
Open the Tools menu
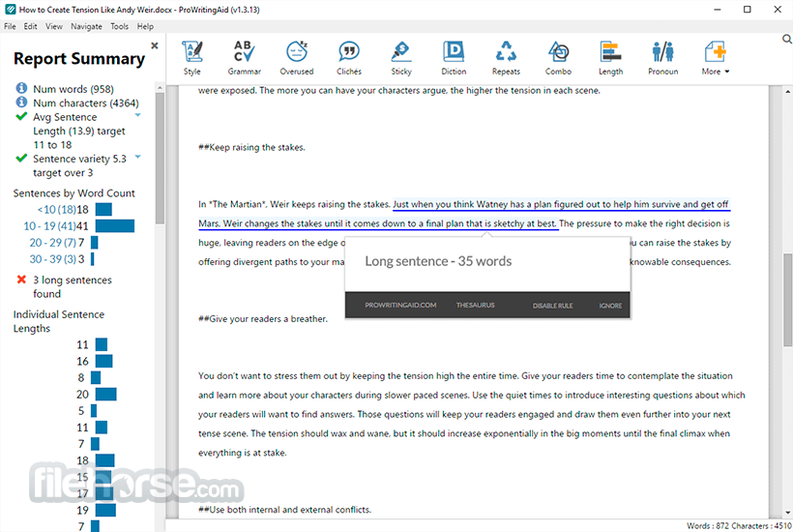(x=119, y=26)
